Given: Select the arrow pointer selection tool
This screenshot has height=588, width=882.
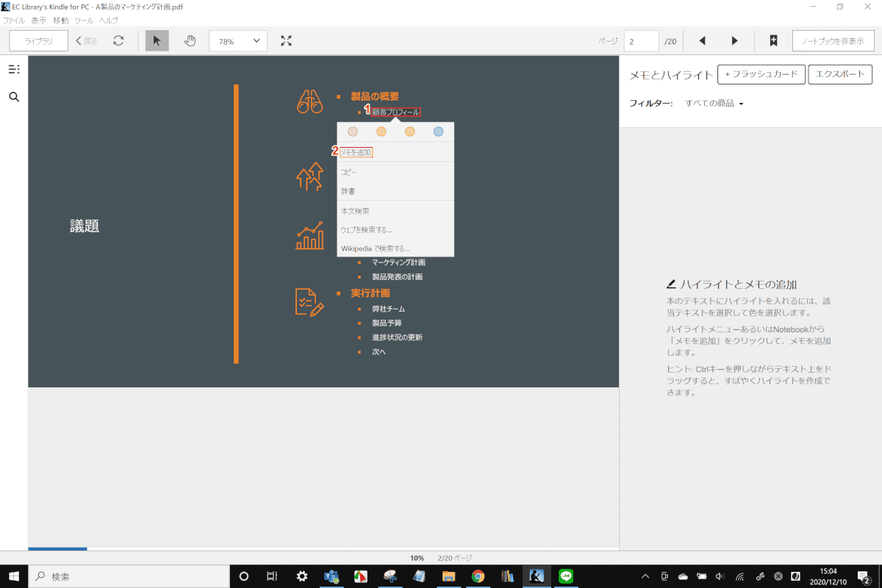Looking at the screenshot, I should (x=157, y=41).
